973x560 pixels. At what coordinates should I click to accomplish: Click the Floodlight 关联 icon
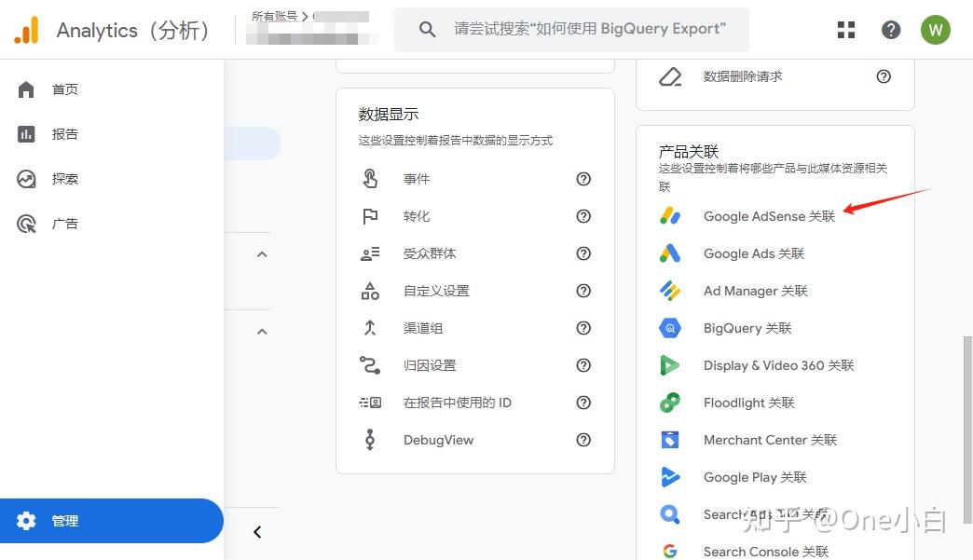click(670, 403)
